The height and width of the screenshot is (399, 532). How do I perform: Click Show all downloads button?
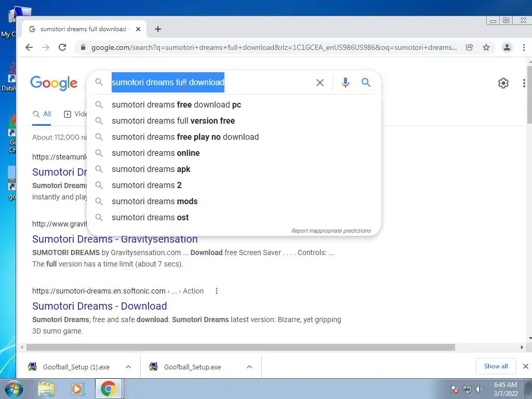[x=496, y=366]
